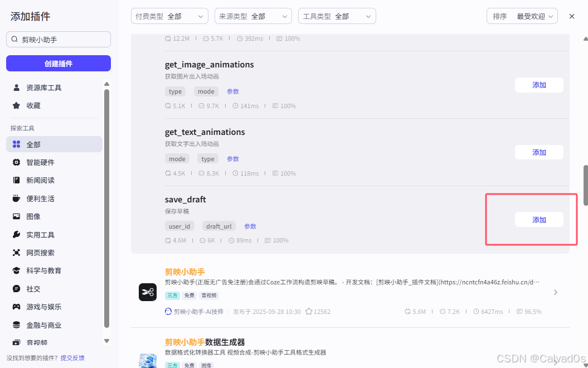Open the 工具类型 dropdown
Viewport: 588px width, 368px height.
pyautogui.click(x=337, y=16)
